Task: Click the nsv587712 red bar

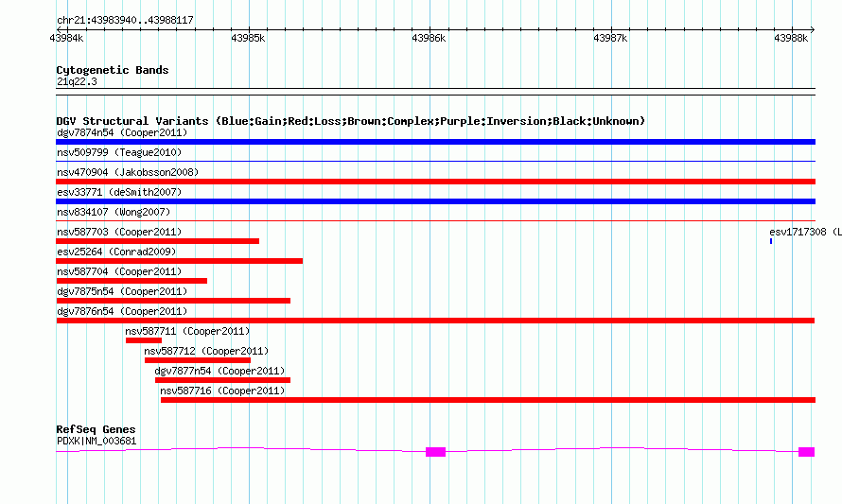Action: (198, 360)
